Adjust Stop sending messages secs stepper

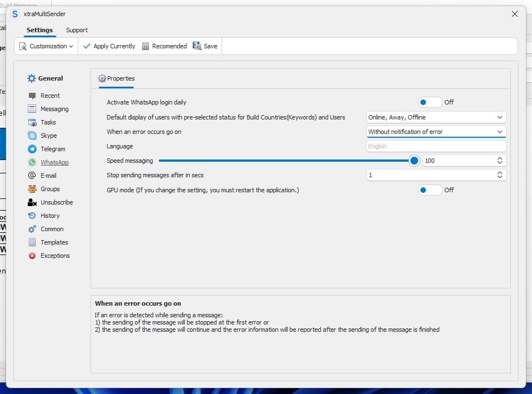point(499,175)
